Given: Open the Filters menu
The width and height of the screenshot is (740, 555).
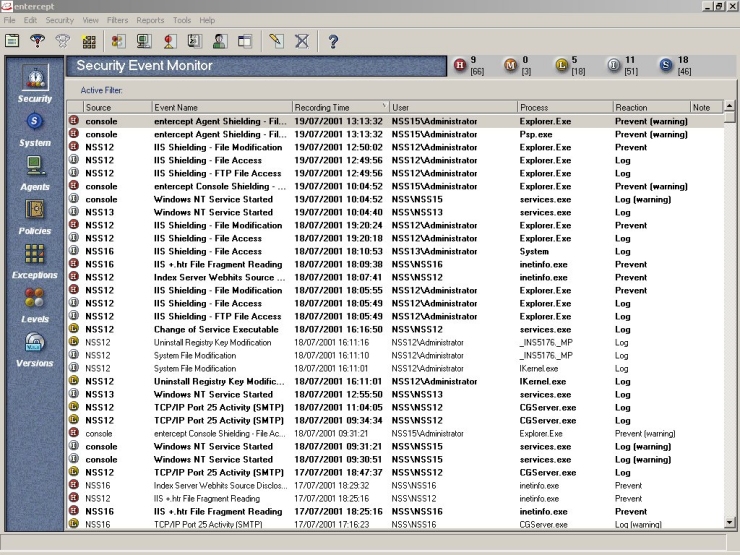Looking at the screenshot, I should click(117, 20).
